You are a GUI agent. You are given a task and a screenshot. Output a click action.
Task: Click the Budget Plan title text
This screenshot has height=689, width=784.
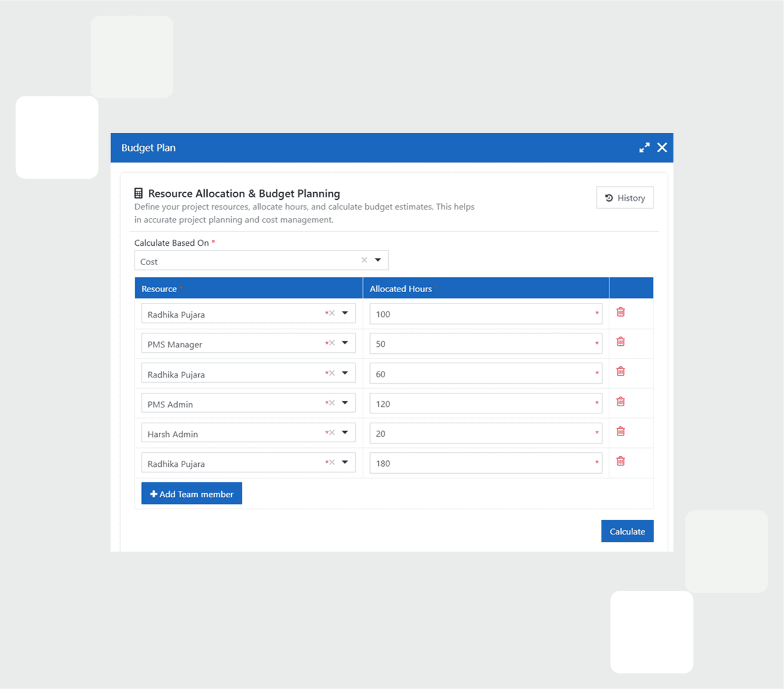[x=148, y=148]
